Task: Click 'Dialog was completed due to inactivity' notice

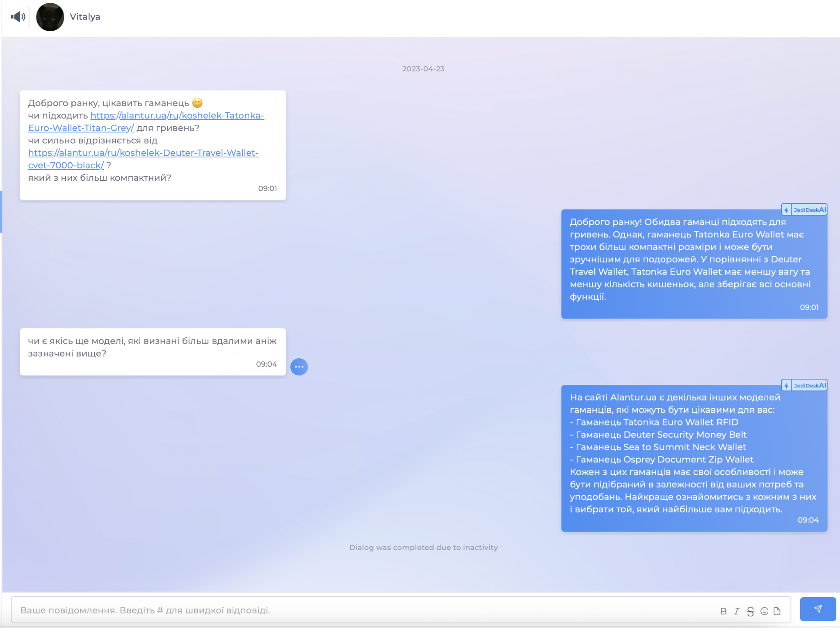Action: click(423, 548)
